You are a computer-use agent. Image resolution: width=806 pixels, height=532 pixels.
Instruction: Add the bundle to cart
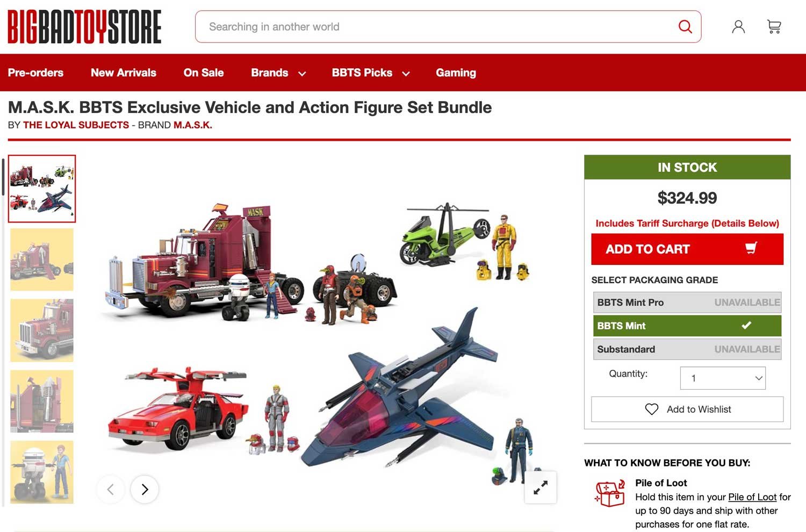click(x=687, y=249)
